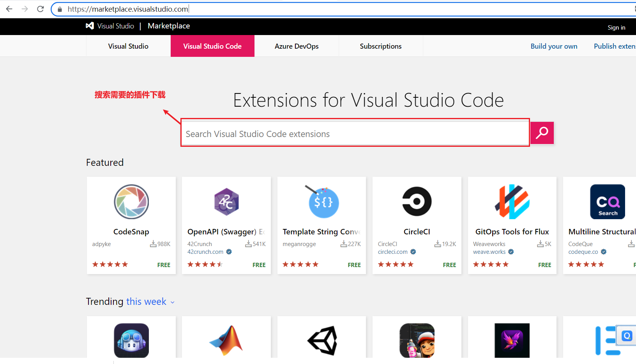Click the CircleCI star rating

pyautogui.click(x=396, y=264)
